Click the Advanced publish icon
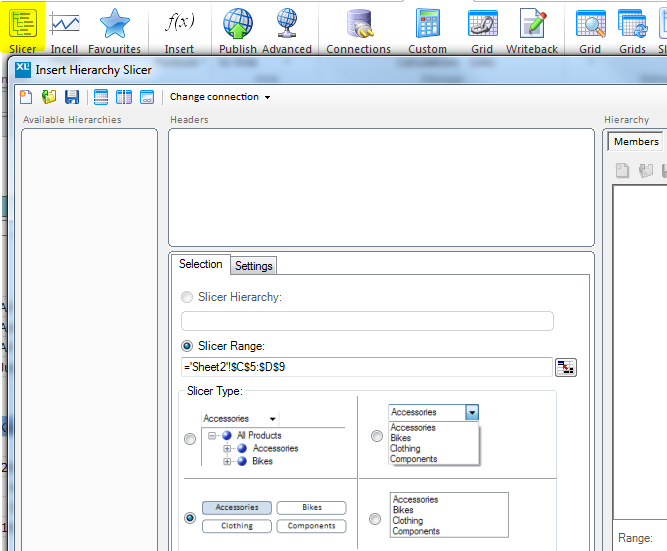The width and height of the screenshot is (667, 551). (x=287, y=24)
